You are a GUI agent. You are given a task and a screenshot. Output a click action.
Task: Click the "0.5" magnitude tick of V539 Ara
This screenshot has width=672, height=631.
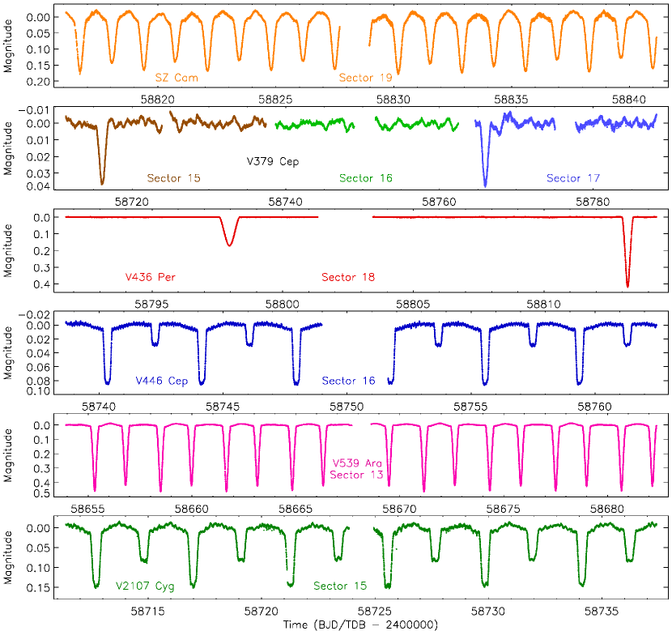click(x=42, y=493)
